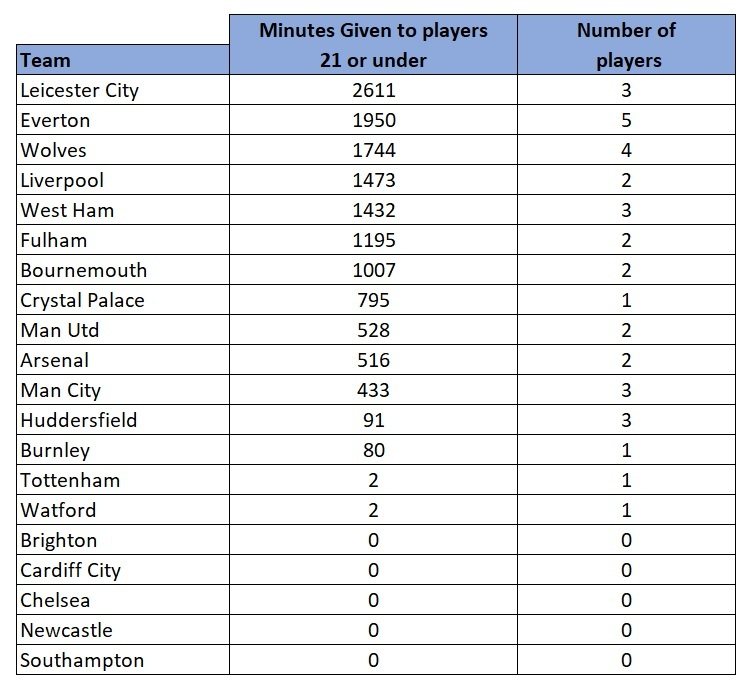Select the Southampton row label
The height and width of the screenshot is (684, 749).
pos(81,660)
